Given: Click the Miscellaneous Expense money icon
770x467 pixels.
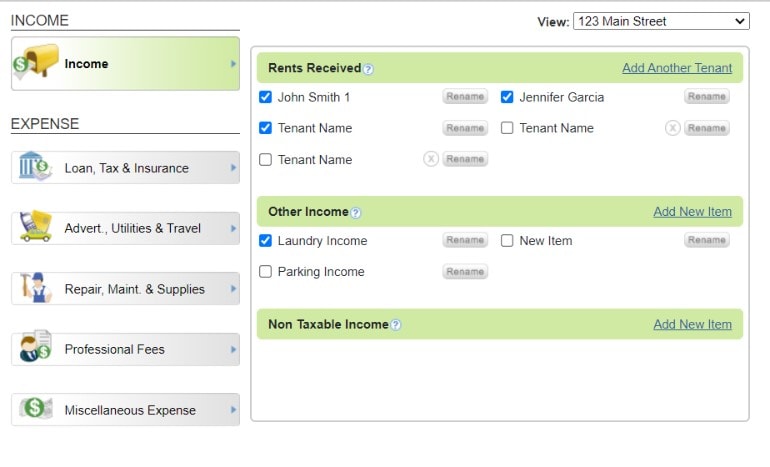Looking at the screenshot, I should click(x=35, y=409).
